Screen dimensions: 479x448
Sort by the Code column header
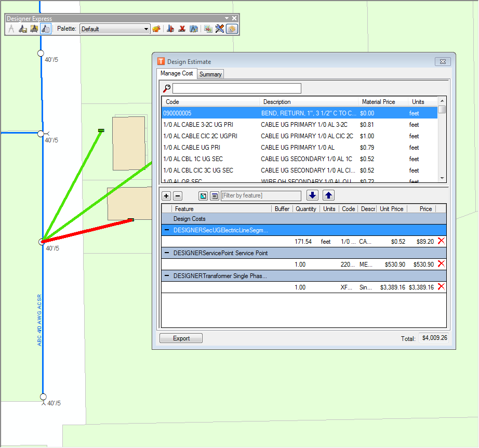(x=210, y=102)
